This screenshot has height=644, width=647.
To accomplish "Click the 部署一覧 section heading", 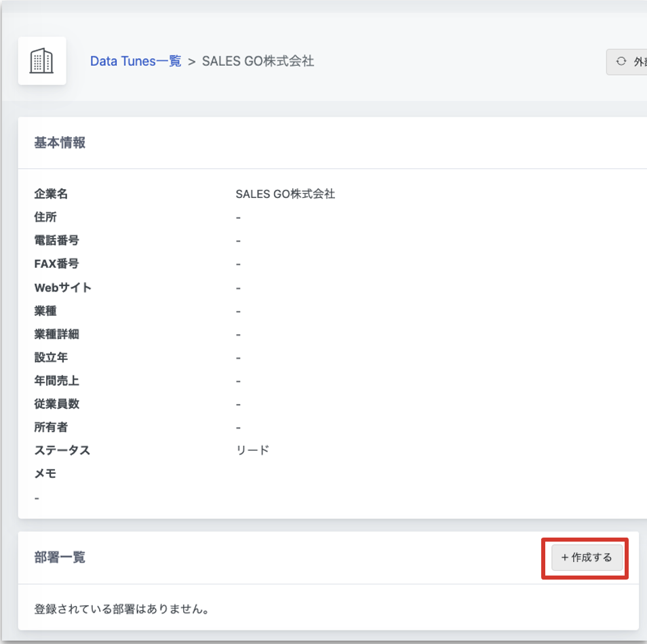I will pyautogui.click(x=60, y=557).
